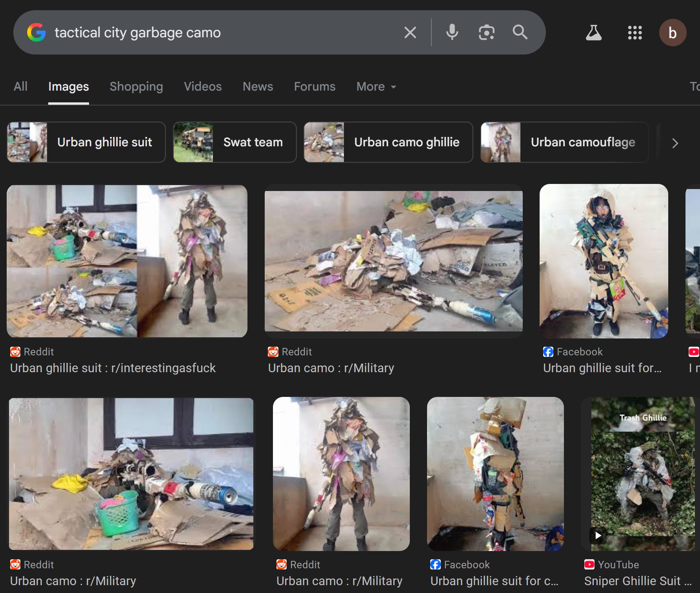Submit search with magnifier icon

tap(520, 32)
